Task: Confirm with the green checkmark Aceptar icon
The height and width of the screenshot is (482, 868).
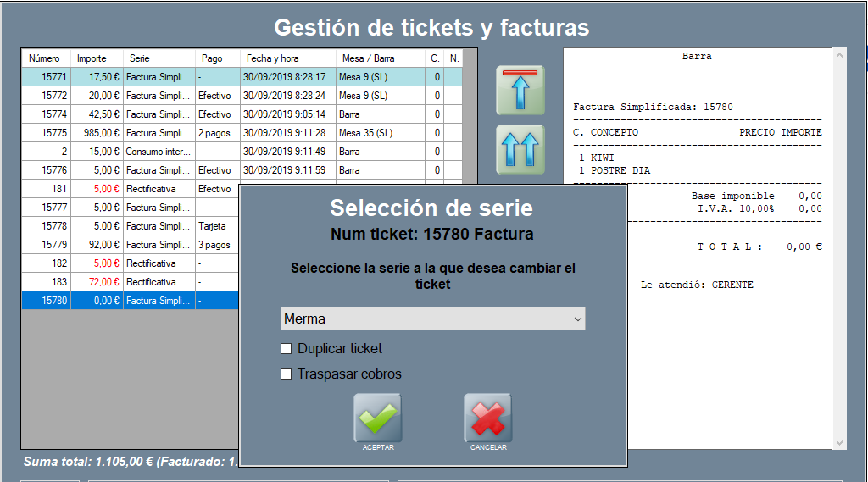Action: click(377, 418)
